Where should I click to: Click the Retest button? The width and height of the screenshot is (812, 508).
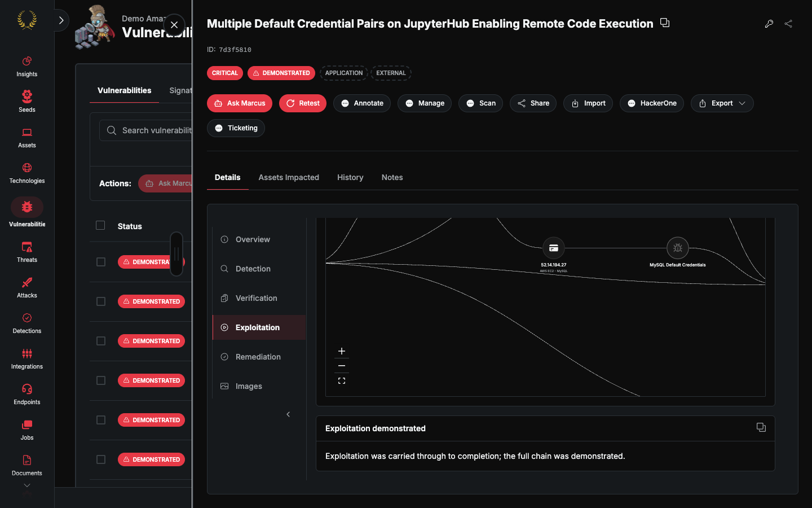pos(303,103)
